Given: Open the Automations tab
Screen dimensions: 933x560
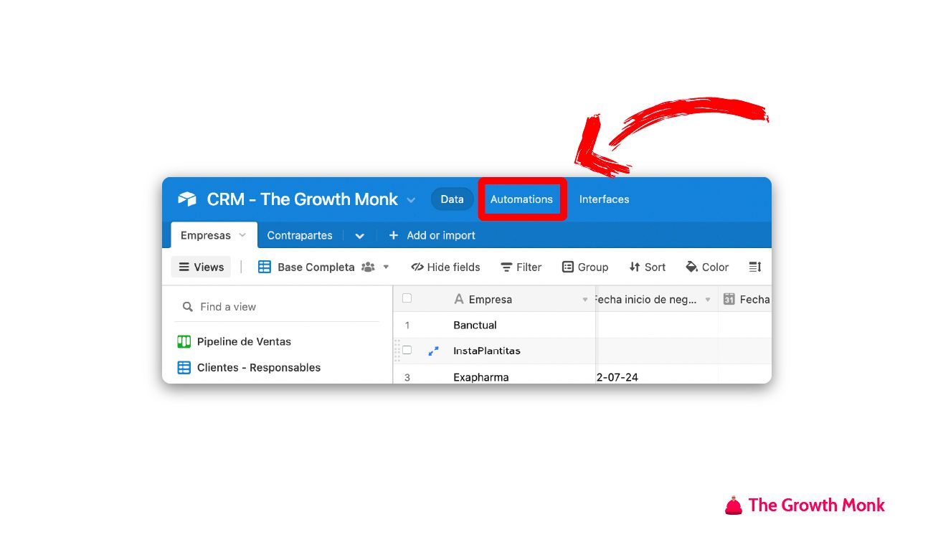Looking at the screenshot, I should pos(521,199).
